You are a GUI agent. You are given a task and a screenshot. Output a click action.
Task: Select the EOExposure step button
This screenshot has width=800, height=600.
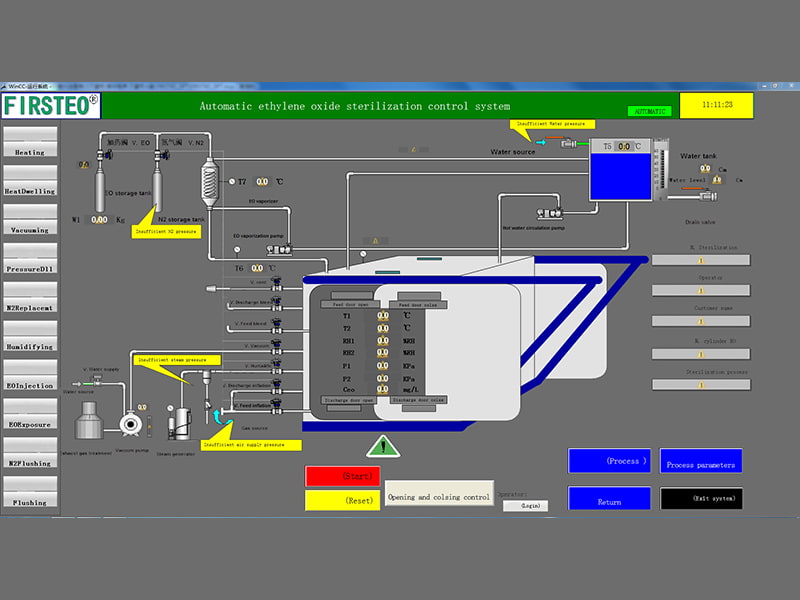[30, 413]
